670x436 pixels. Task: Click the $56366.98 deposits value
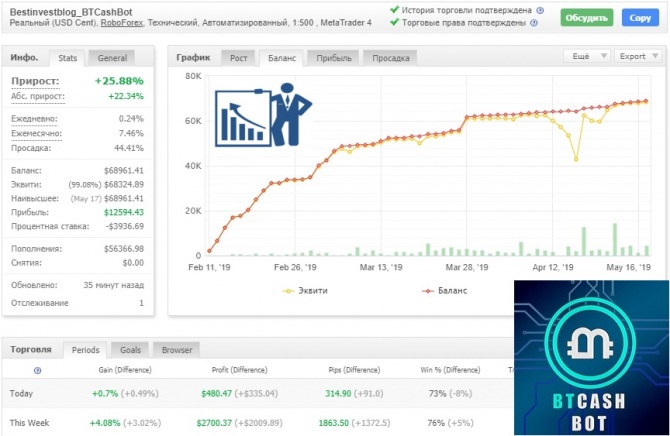(124, 249)
